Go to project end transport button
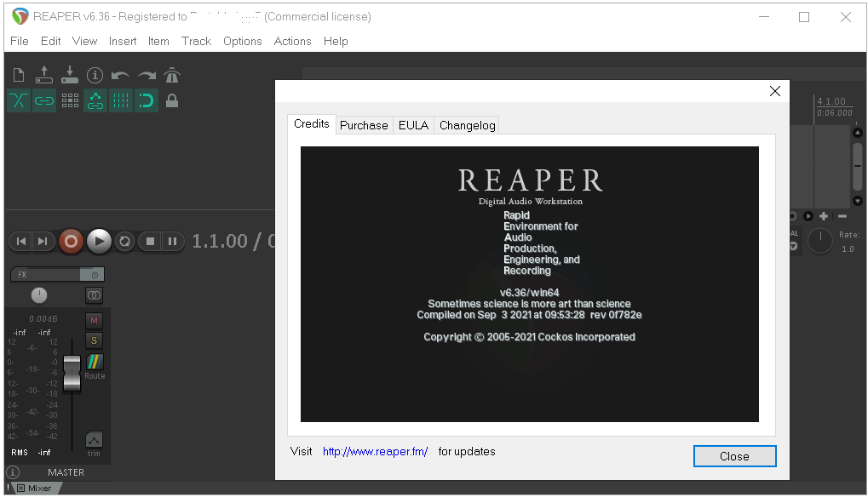Image resolution: width=868 pixels, height=497 pixels. coord(43,241)
